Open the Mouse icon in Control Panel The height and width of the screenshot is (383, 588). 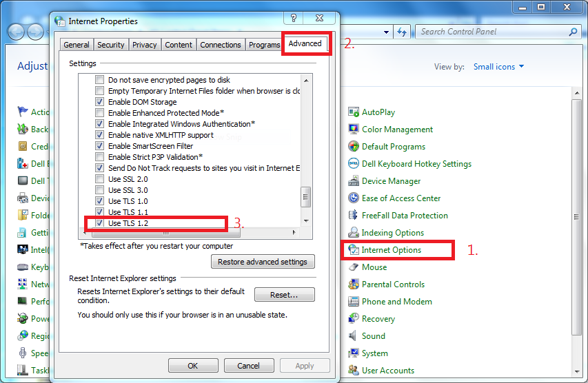pyautogui.click(x=353, y=267)
